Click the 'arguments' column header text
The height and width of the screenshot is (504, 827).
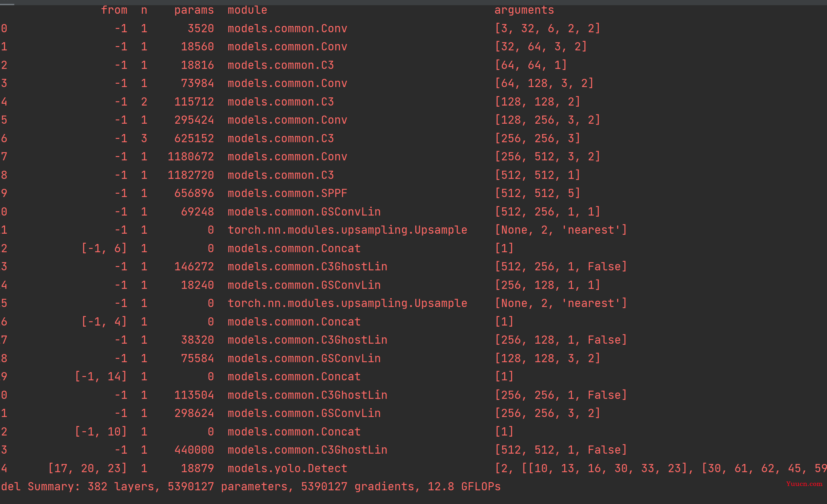click(x=524, y=10)
